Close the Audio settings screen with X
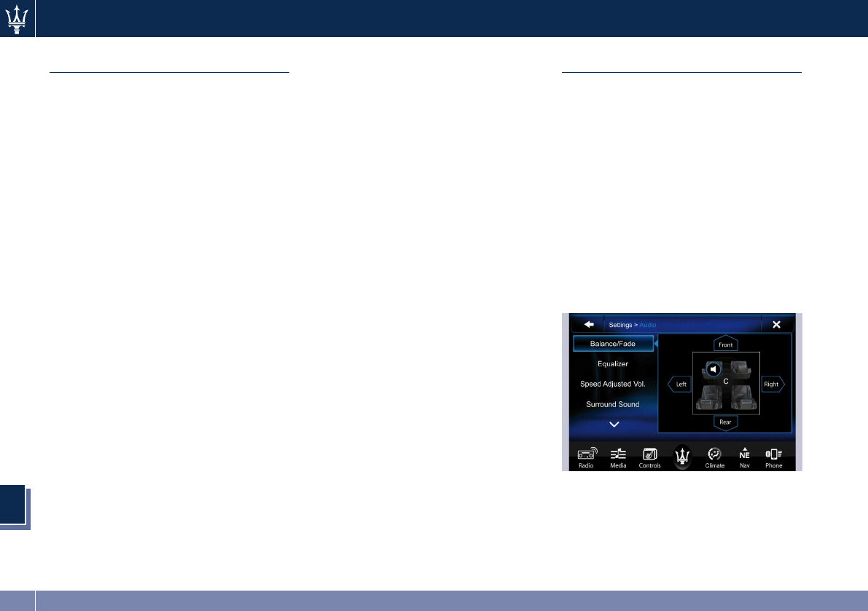Image resolution: width=868 pixels, height=611 pixels. [x=776, y=325]
